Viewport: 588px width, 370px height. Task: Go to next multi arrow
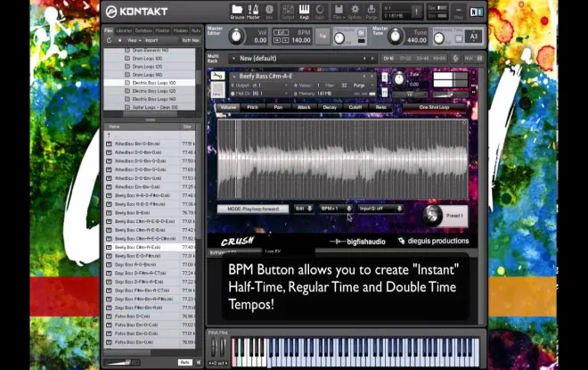[372, 59]
